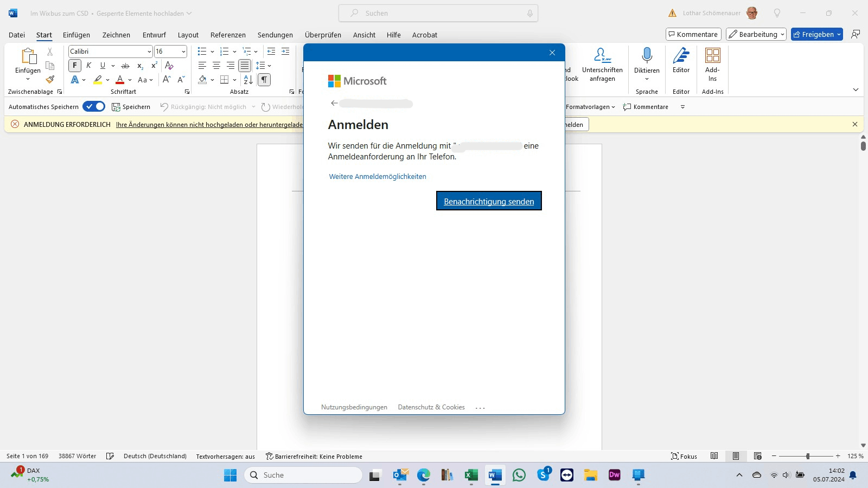
Task: Apply the yellow text highlight color
Action: [98, 80]
